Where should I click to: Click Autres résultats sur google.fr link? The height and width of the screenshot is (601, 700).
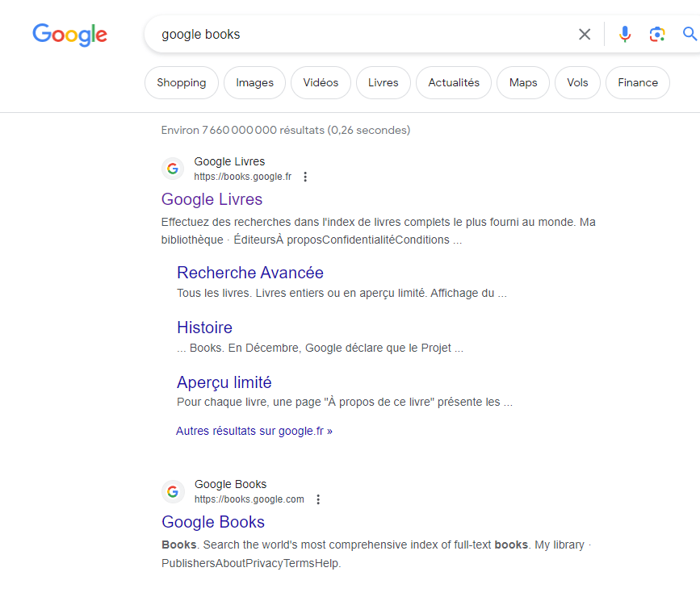pyautogui.click(x=254, y=431)
